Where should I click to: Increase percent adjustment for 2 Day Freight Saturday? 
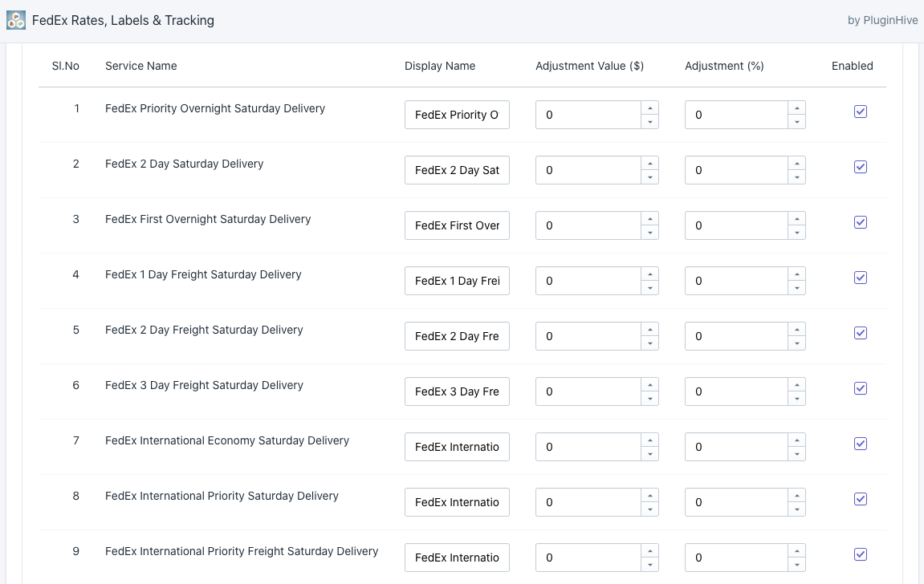796,330
